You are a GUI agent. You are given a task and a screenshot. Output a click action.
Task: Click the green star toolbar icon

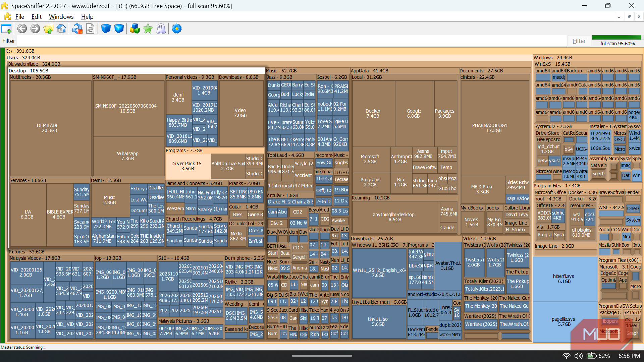148,29
